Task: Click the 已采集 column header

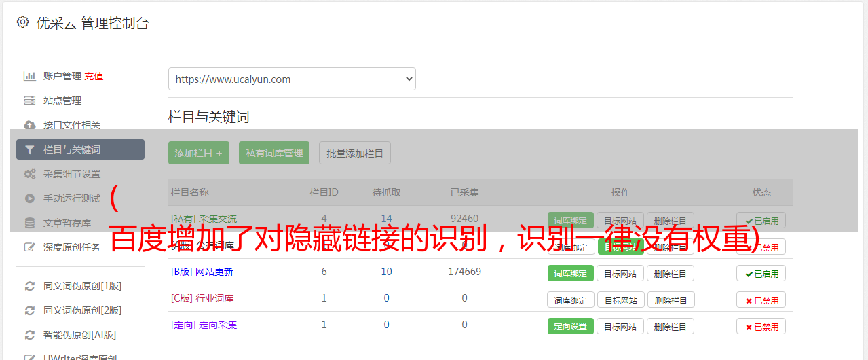Action: point(464,192)
